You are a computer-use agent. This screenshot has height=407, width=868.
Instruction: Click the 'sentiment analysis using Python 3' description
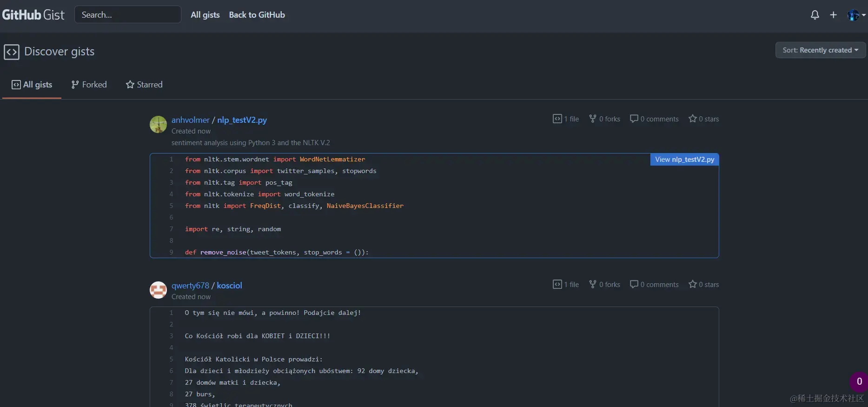251,143
